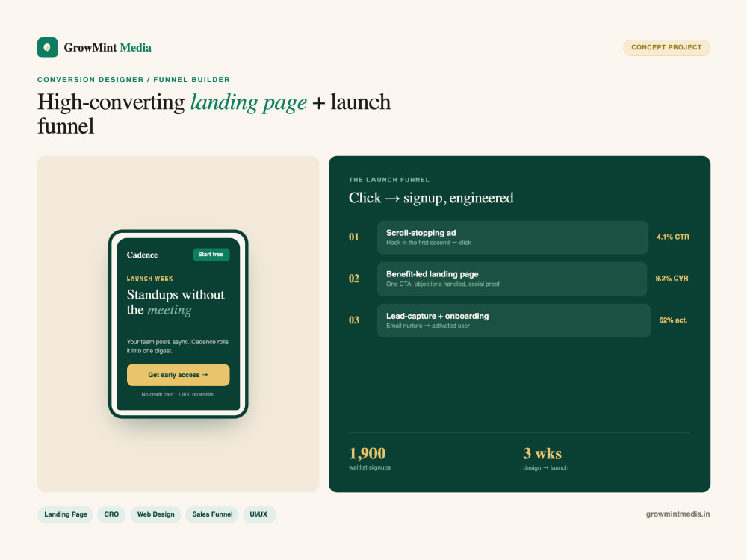Image resolution: width=747 pixels, height=560 pixels.
Task: Click step number 01
Action: (354, 237)
